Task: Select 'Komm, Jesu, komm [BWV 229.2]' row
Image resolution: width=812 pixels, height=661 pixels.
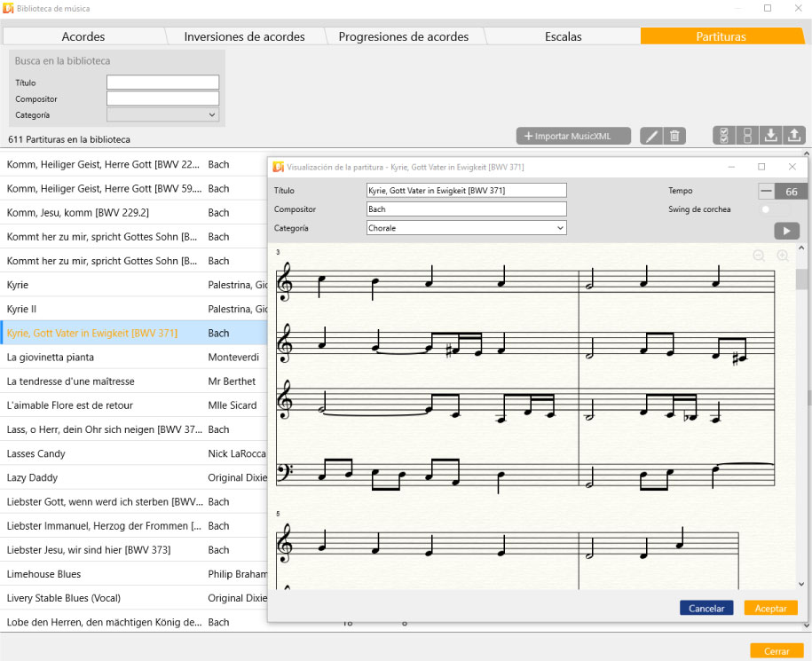Action: tap(134, 212)
